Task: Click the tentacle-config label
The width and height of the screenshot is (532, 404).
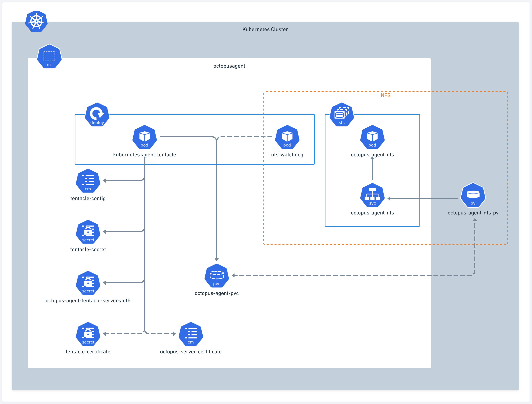Action: [88, 198]
